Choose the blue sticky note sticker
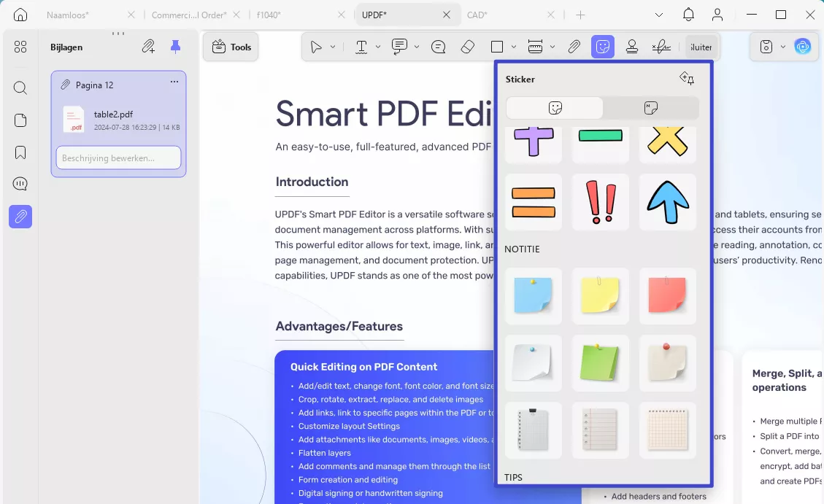This screenshot has width=824, height=504. click(534, 296)
